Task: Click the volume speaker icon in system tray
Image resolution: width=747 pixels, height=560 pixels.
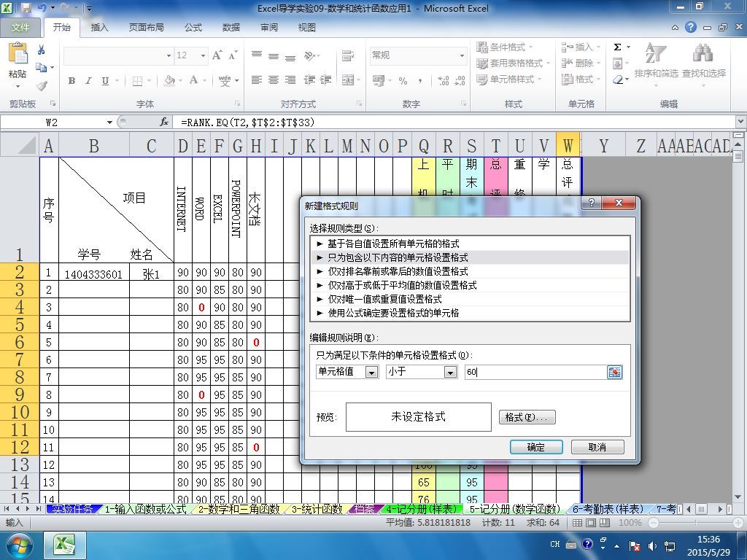Action: tap(651, 545)
